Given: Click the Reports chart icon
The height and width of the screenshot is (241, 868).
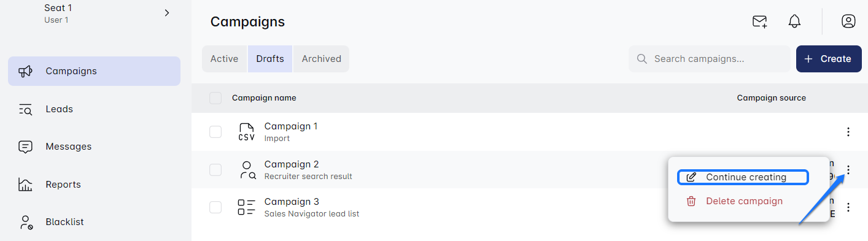Looking at the screenshot, I should (x=25, y=185).
